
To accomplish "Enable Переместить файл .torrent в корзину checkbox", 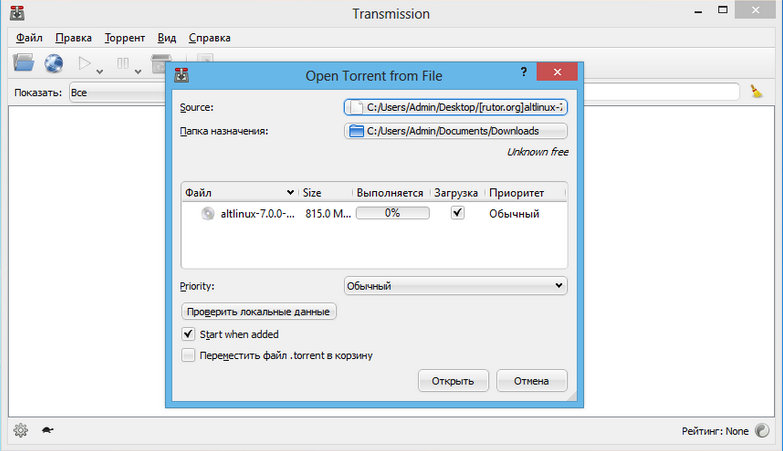I will (188, 355).
